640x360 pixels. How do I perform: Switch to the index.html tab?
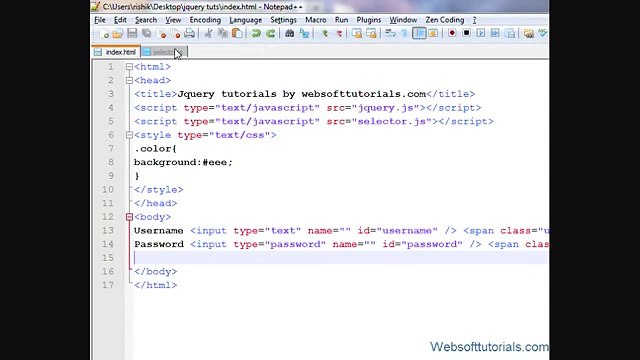[x=116, y=52]
